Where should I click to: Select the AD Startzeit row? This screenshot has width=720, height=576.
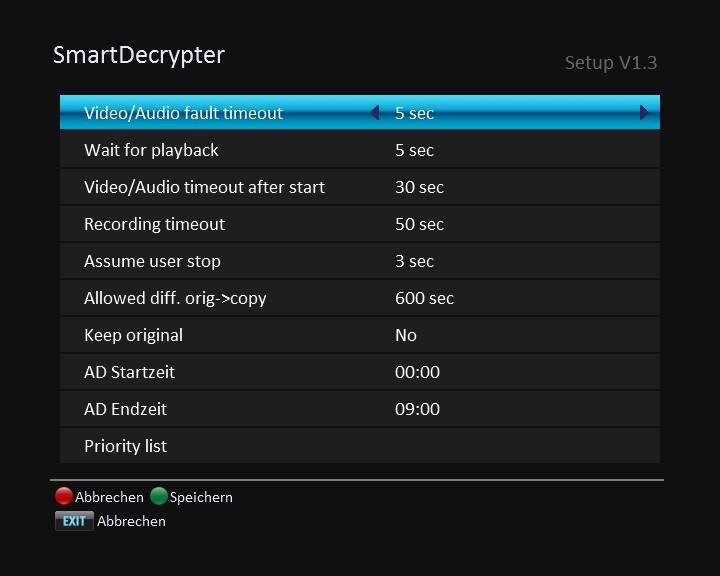coord(129,372)
